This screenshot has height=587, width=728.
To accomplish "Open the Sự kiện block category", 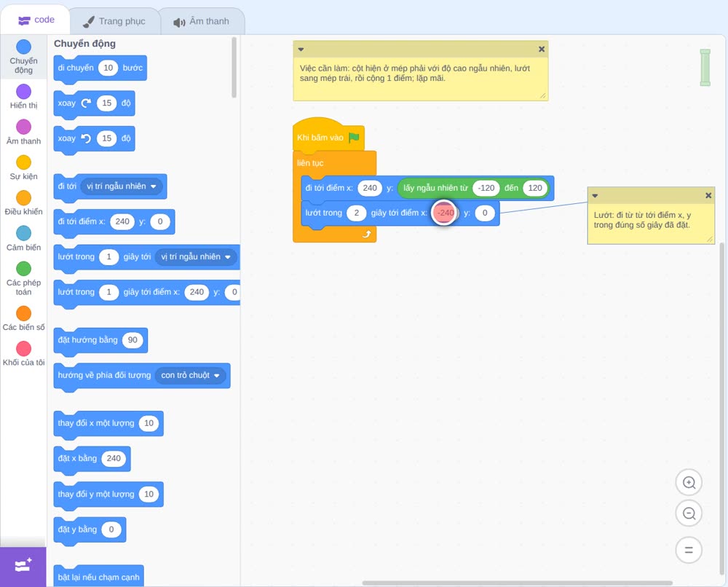I will [24, 162].
